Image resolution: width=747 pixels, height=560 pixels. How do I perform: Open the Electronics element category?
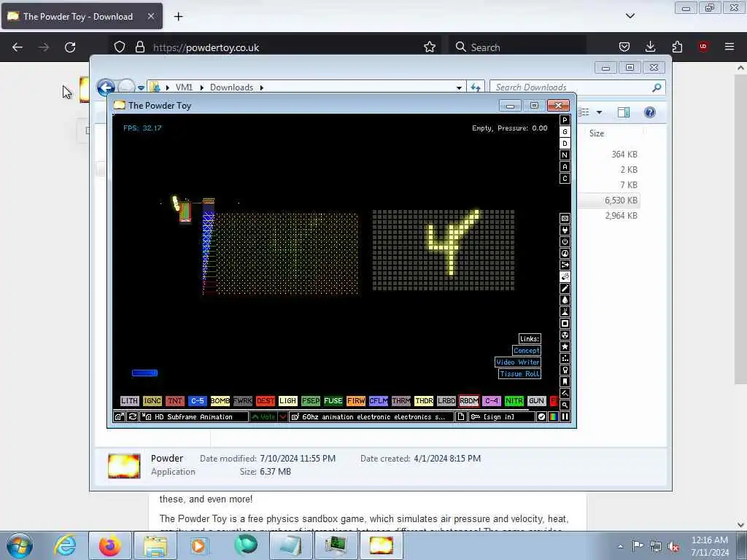pos(565,230)
